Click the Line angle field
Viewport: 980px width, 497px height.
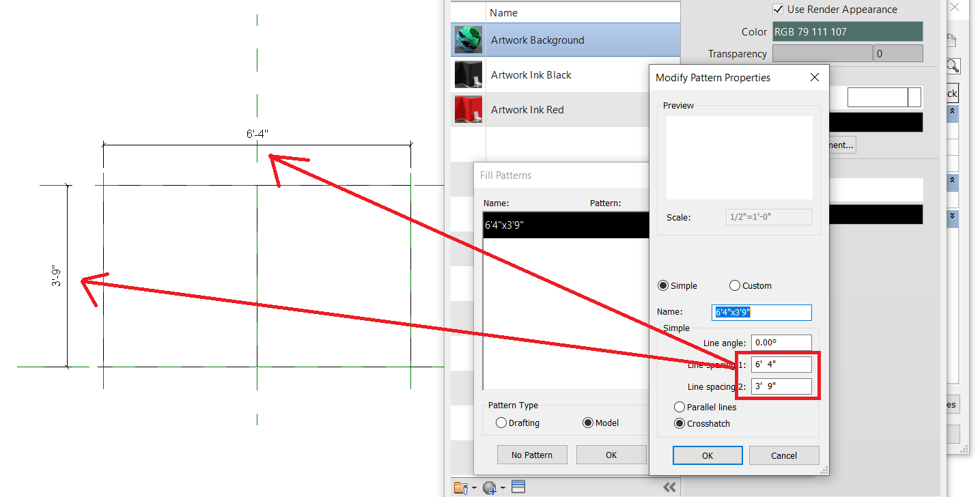click(781, 343)
